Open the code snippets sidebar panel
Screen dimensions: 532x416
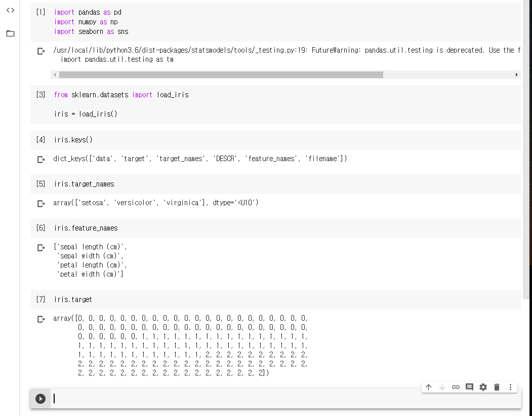(x=10, y=11)
